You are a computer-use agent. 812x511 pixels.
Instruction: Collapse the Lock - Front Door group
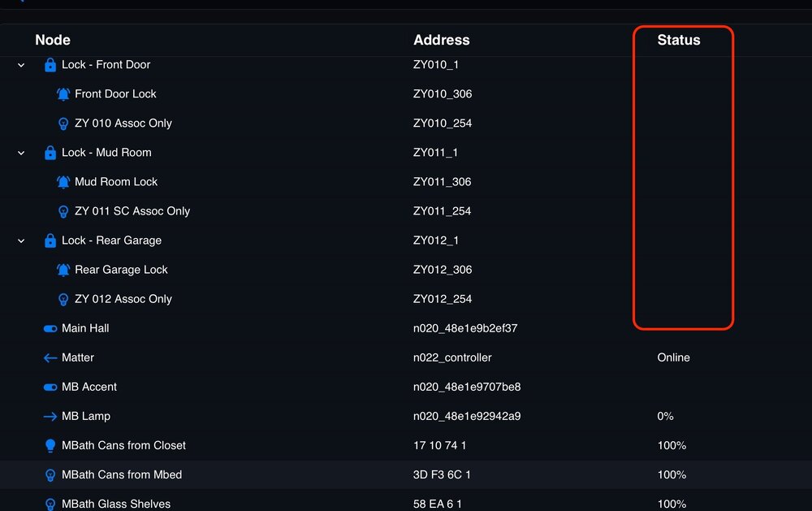(20, 65)
